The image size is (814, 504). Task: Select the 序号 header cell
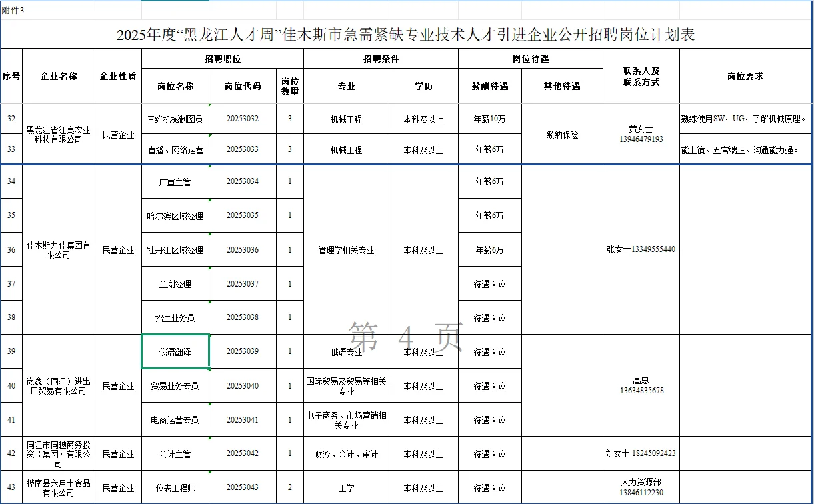coord(11,76)
